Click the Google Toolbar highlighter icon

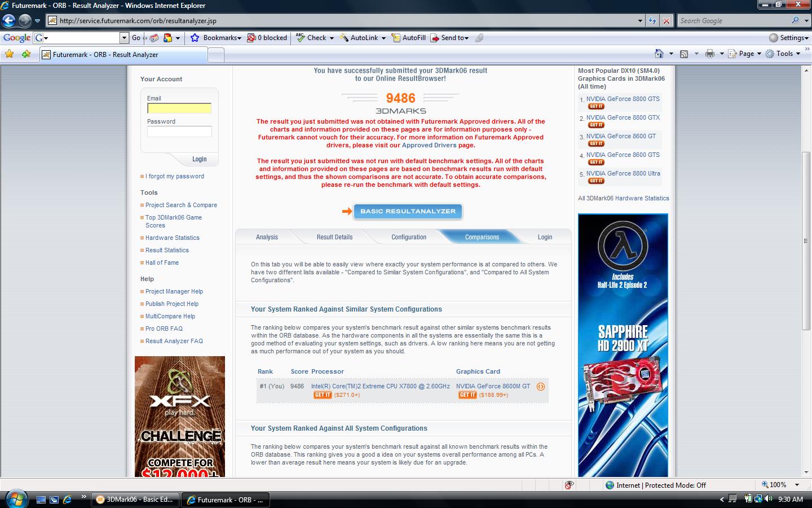[x=479, y=38]
